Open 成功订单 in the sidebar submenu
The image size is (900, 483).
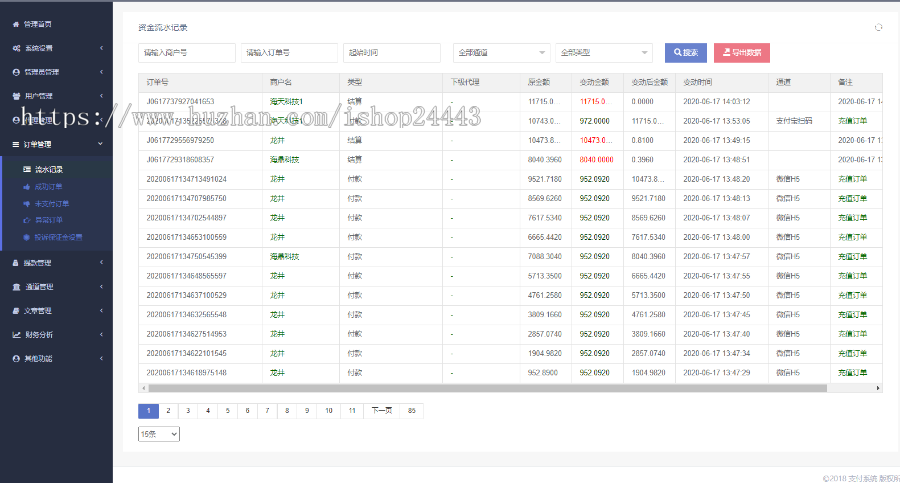click(50, 186)
